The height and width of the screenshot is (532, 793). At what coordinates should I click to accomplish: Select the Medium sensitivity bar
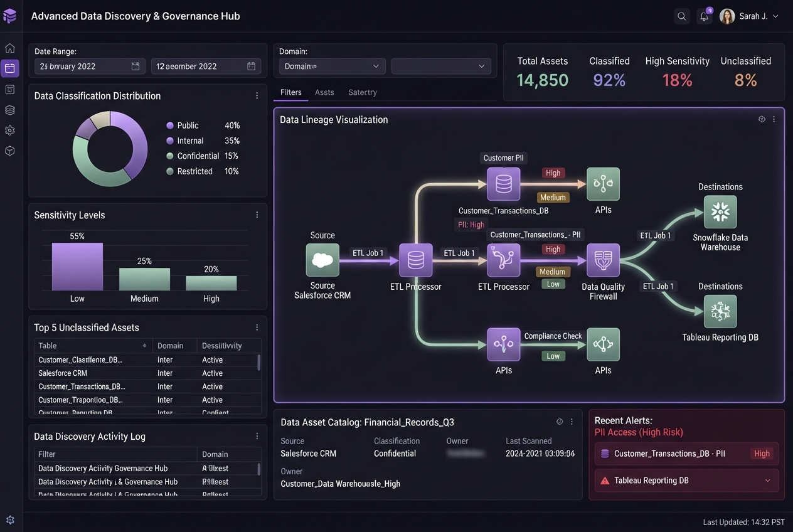(x=144, y=279)
